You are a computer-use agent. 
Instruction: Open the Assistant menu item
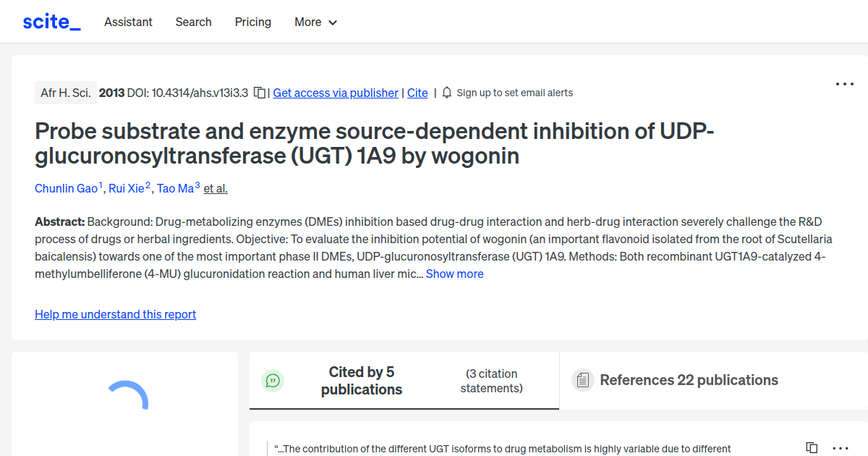128,22
